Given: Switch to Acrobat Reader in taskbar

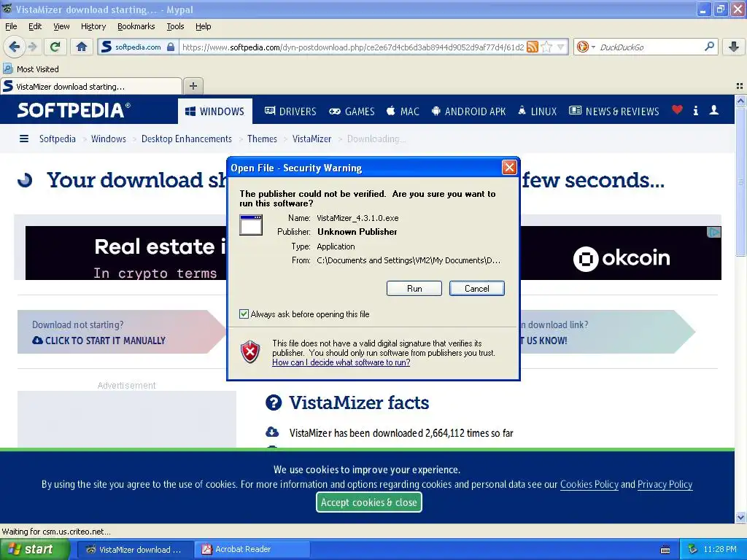Looking at the screenshot, I should point(252,550).
